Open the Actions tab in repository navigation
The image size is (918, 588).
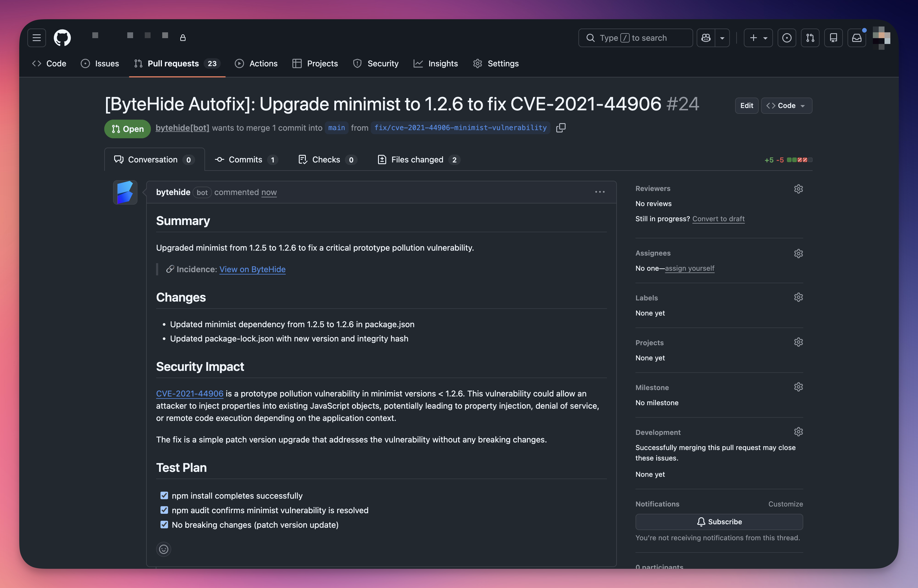tap(256, 63)
